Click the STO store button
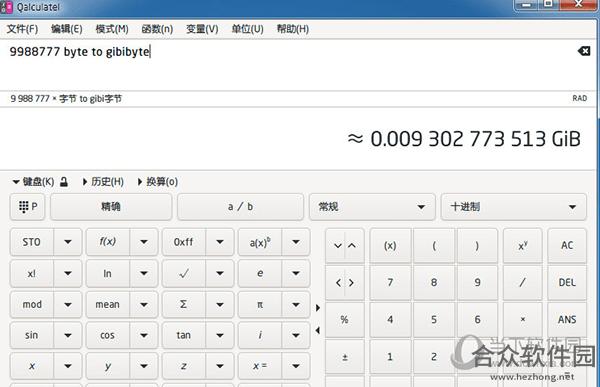The width and height of the screenshot is (600, 387). pyautogui.click(x=32, y=242)
